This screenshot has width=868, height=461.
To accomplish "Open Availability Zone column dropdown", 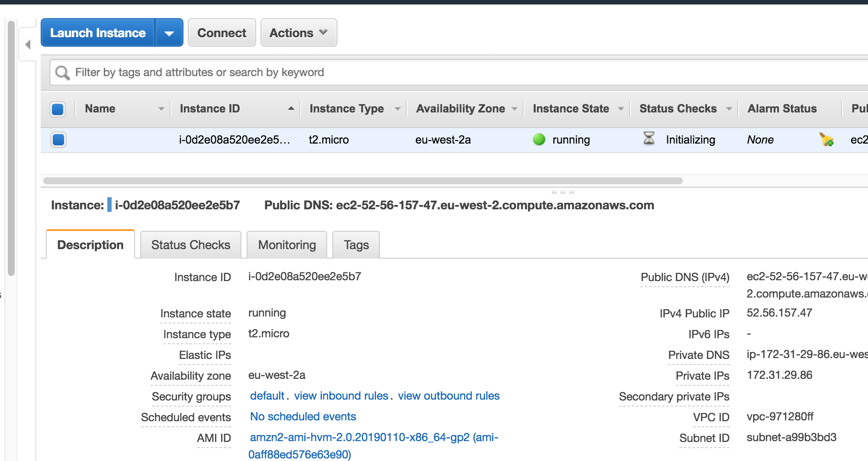I will tap(514, 109).
